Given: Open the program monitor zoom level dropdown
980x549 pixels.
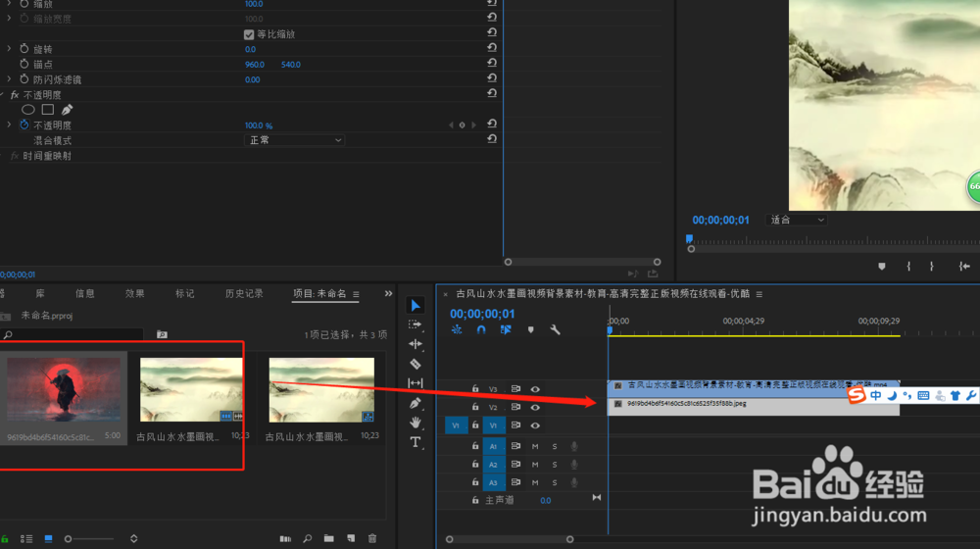Looking at the screenshot, I should (x=796, y=221).
